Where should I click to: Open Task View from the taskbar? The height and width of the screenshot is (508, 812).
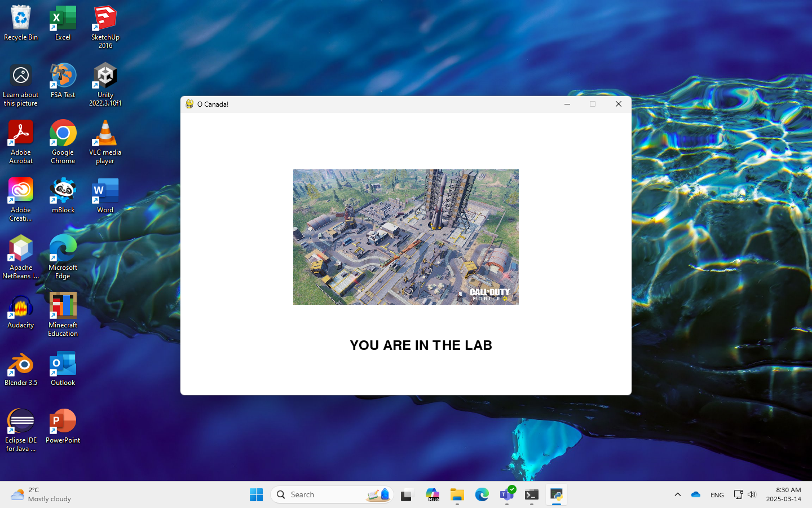[x=407, y=494]
